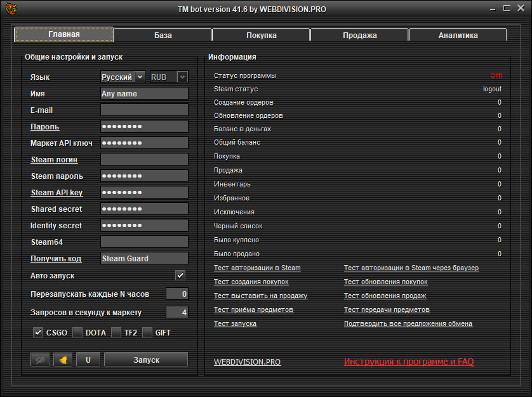The height and width of the screenshot is (397, 532).
Task: Click the E-mail input field
Action: pyautogui.click(x=144, y=110)
